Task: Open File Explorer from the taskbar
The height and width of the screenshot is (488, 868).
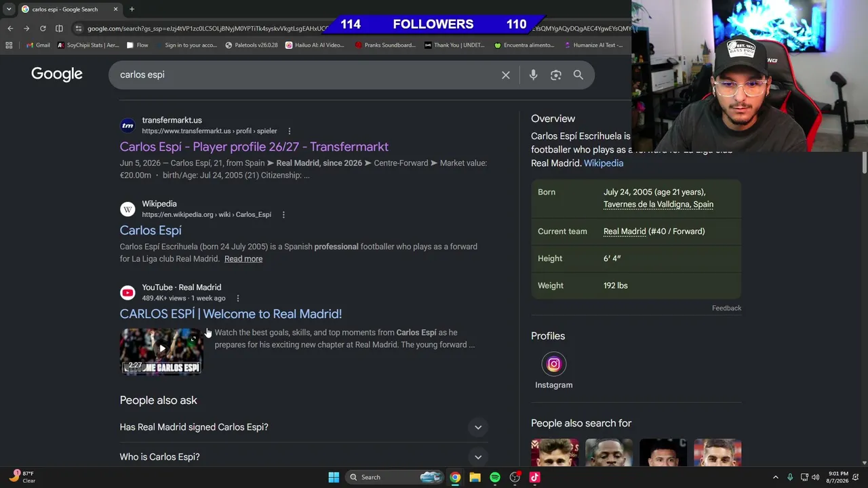Action: pos(475,477)
